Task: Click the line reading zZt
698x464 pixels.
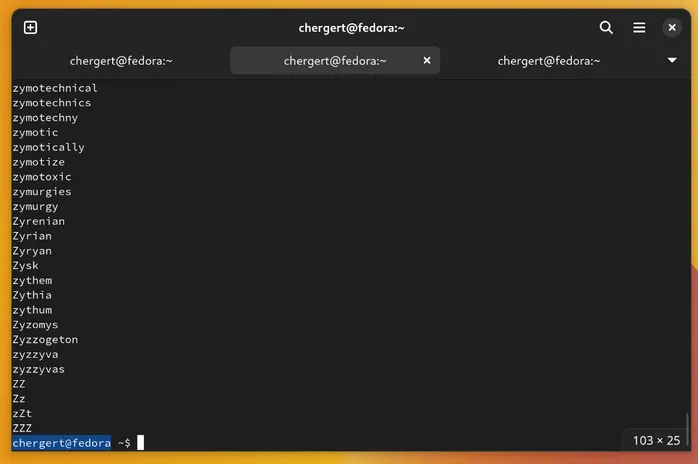Action: coord(22,414)
